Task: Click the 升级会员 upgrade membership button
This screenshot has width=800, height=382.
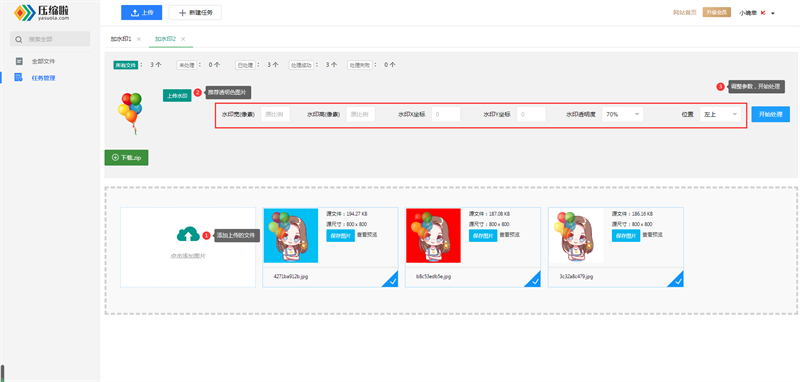Action: tap(717, 12)
